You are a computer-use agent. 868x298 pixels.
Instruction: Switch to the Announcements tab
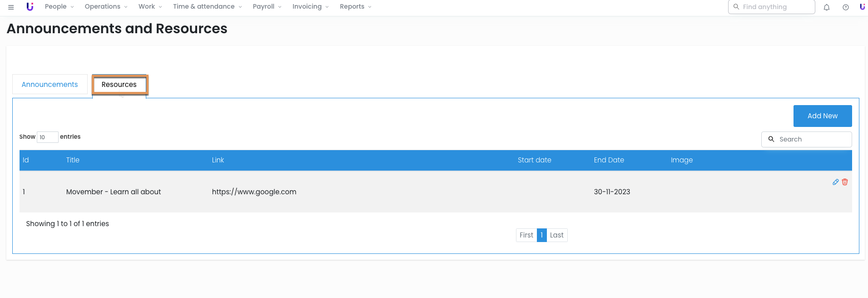click(50, 85)
